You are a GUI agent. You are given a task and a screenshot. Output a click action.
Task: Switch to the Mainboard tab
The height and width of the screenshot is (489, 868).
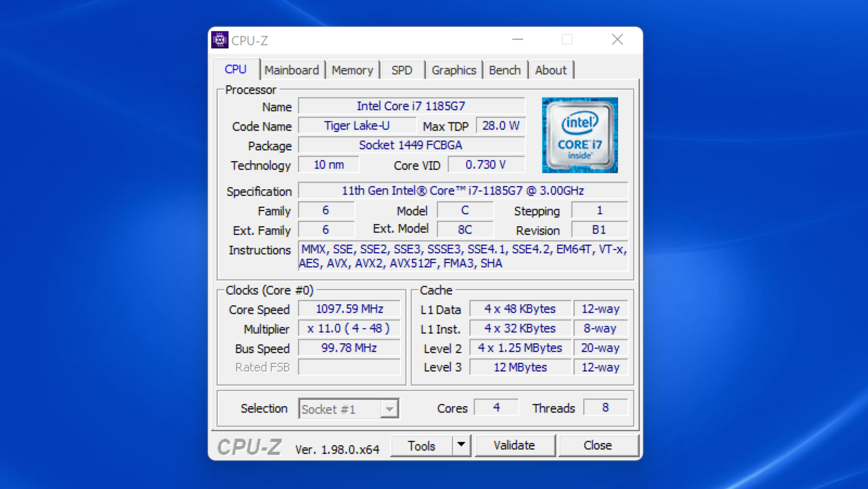[x=292, y=70]
